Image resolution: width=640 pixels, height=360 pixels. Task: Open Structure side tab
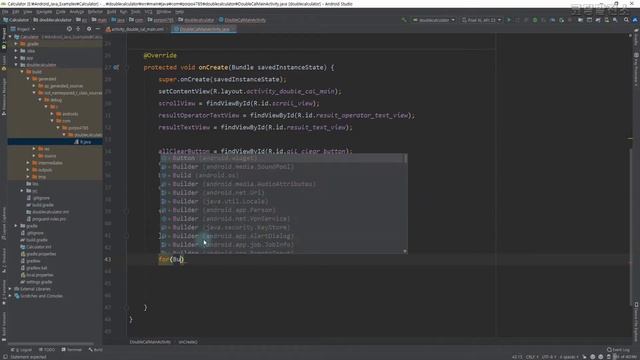tap(4, 260)
